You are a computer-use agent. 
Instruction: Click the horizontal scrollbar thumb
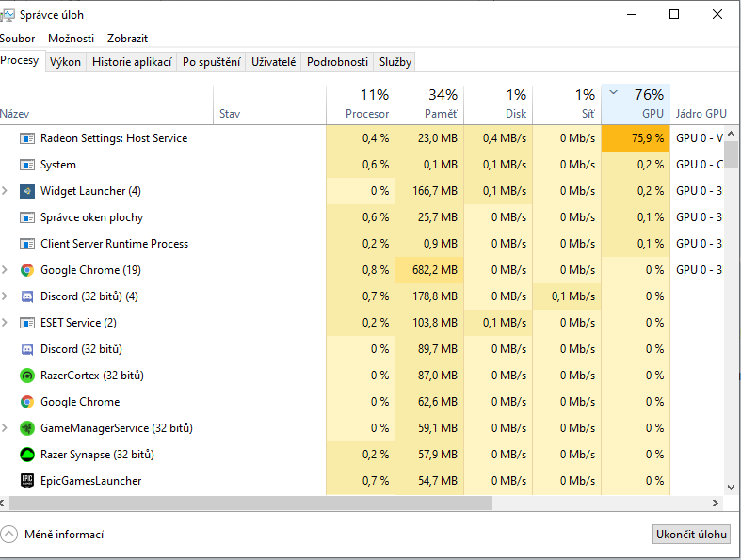(x=247, y=504)
